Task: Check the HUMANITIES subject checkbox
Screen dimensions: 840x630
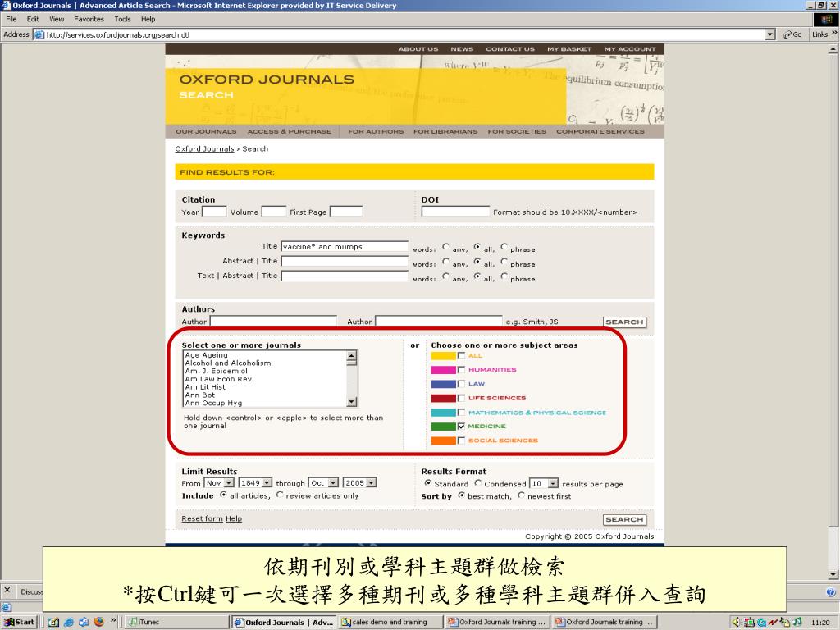Action: point(461,370)
